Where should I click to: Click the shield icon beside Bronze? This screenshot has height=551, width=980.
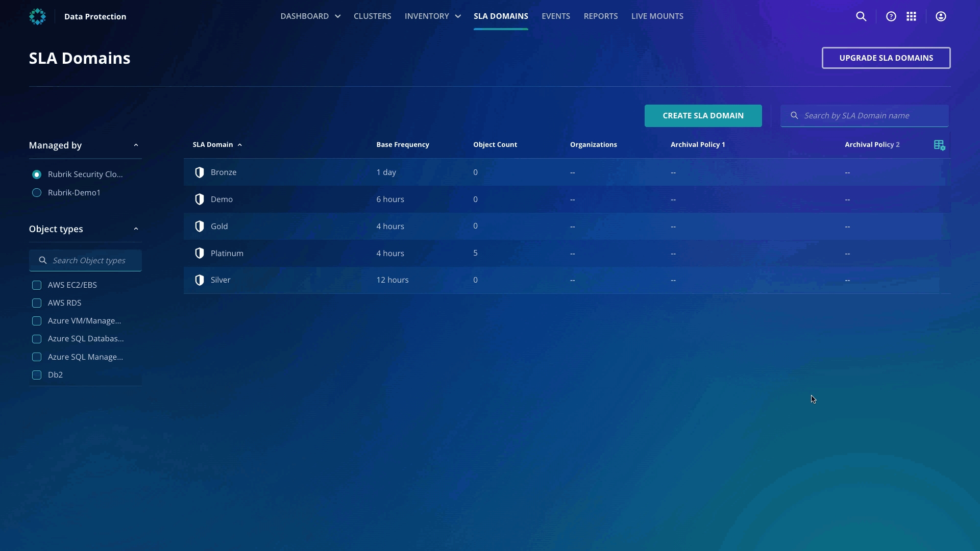click(x=200, y=172)
